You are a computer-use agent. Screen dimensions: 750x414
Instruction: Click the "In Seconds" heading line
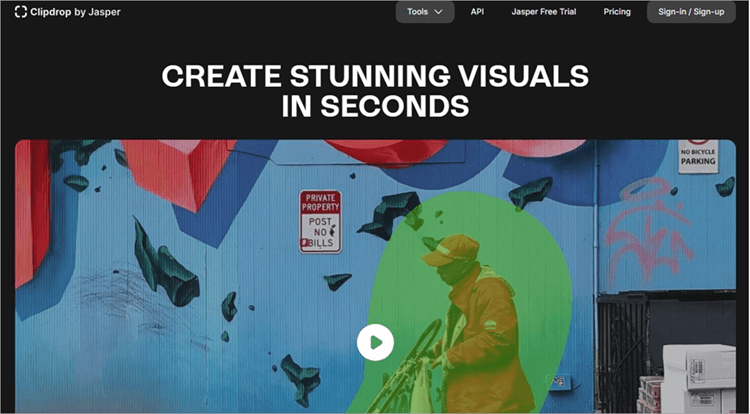375,106
